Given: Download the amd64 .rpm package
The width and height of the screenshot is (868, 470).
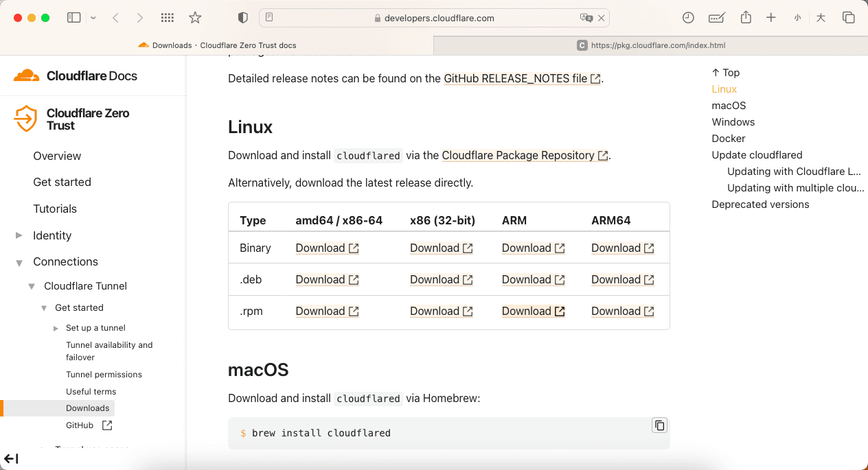Looking at the screenshot, I should pos(328,311).
